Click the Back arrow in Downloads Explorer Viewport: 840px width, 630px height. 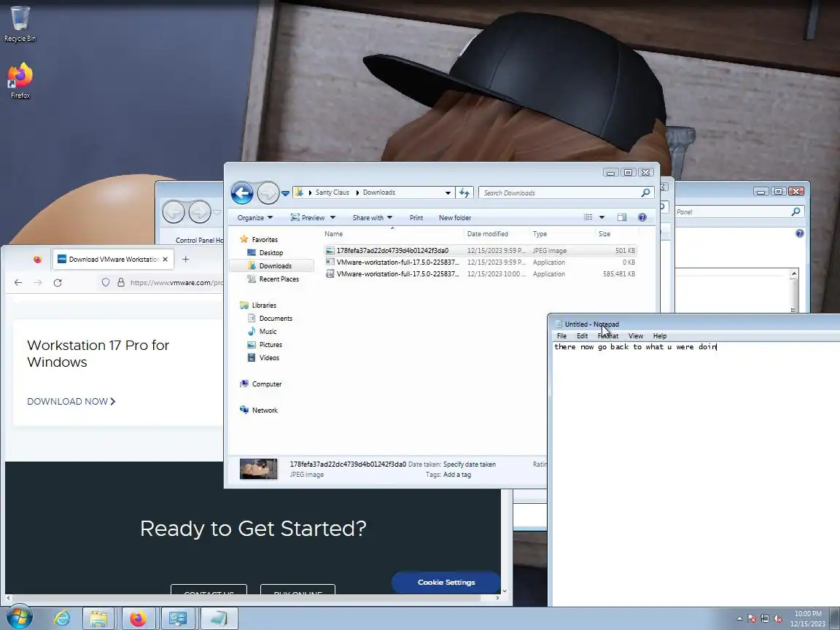[242, 192]
